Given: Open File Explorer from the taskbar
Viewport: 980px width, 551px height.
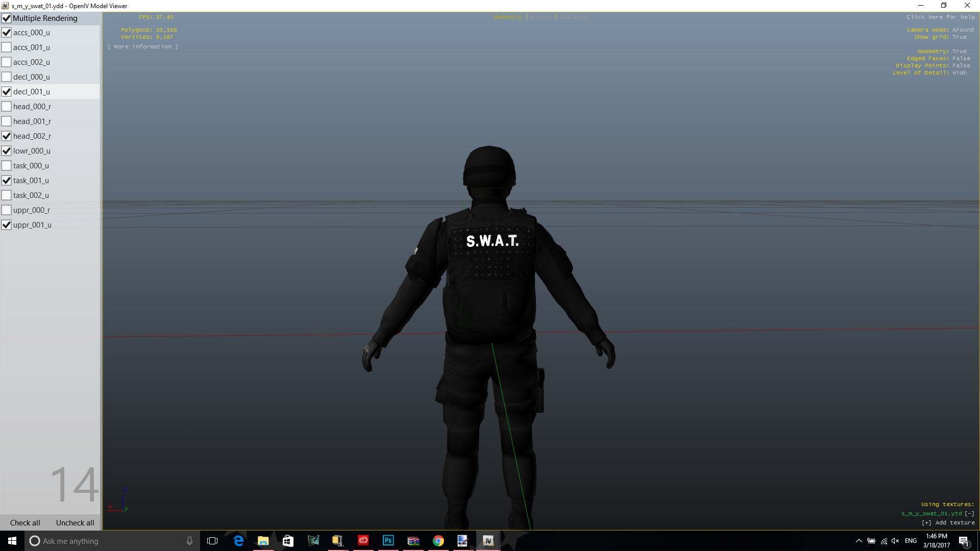Looking at the screenshot, I should (x=263, y=541).
